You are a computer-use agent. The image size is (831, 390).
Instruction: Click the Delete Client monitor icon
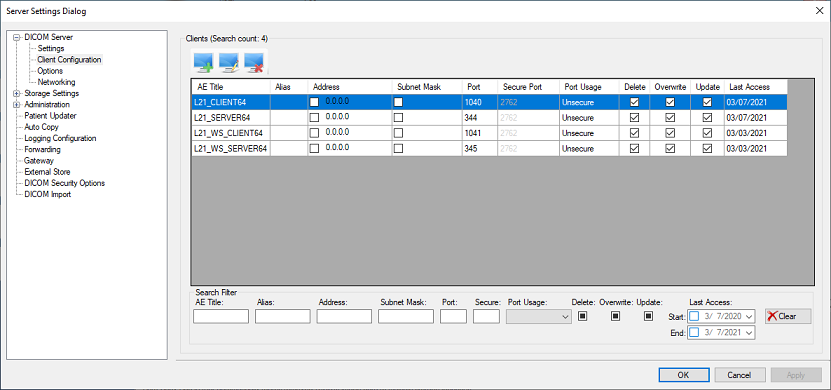click(x=254, y=63)
